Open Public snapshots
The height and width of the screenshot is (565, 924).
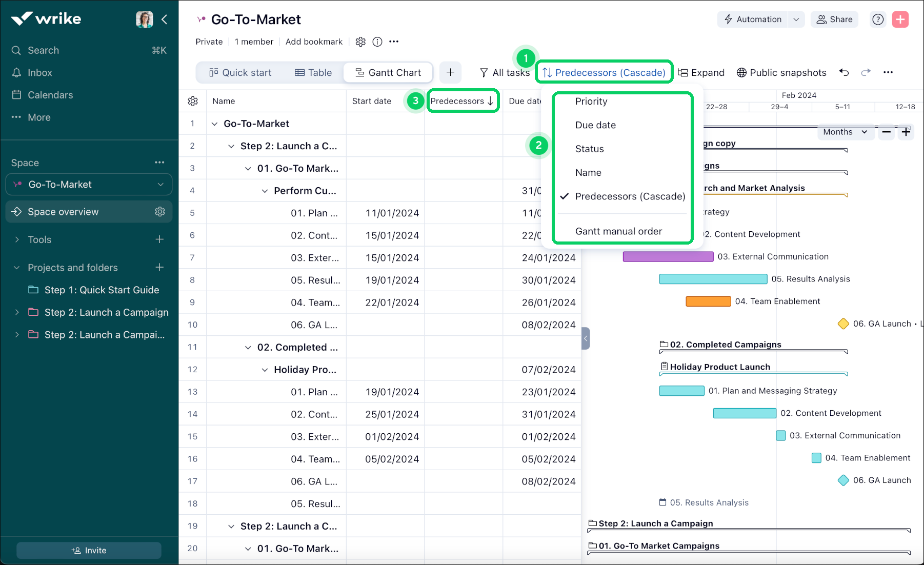click(781, 72)
